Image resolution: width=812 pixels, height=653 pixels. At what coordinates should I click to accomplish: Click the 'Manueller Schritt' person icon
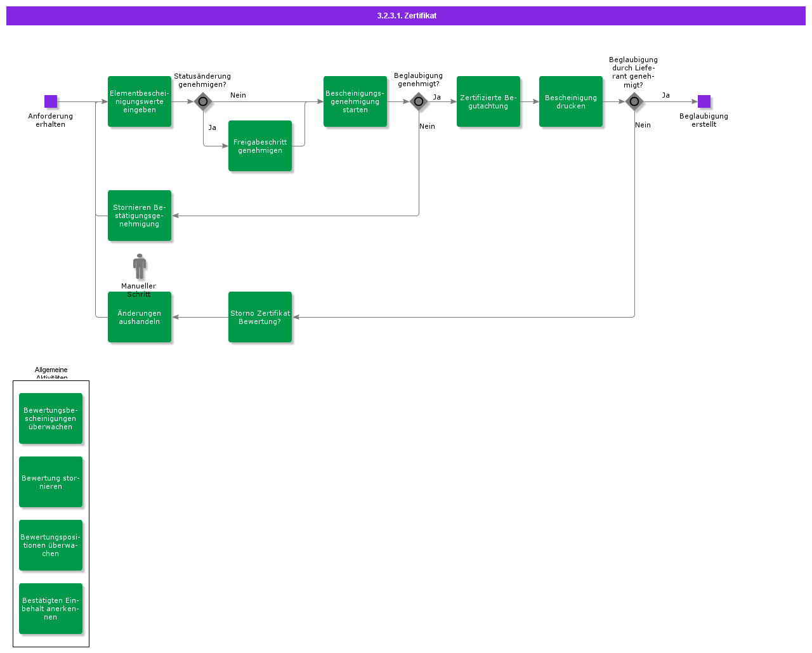(x=140, y=266)
